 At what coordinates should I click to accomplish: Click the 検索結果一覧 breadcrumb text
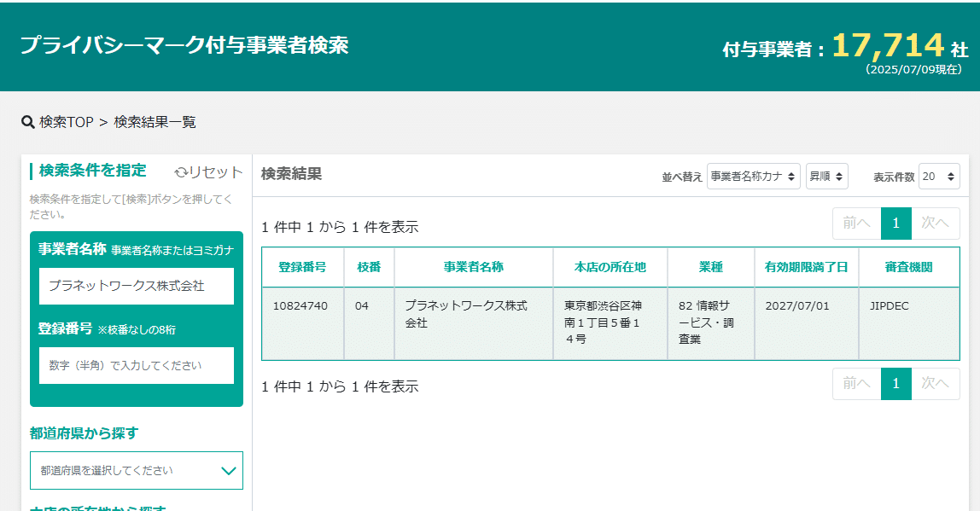pyautogui.click(x=155, y=122)
